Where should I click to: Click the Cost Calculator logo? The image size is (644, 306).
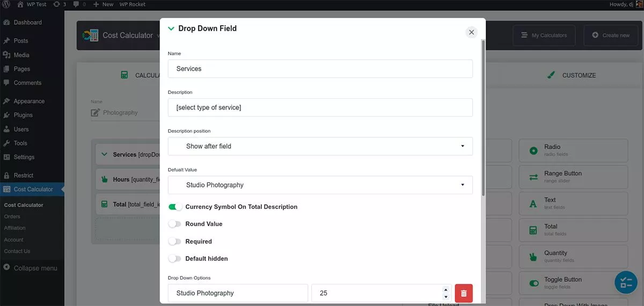pyautogui.click(x=90, y=35)
